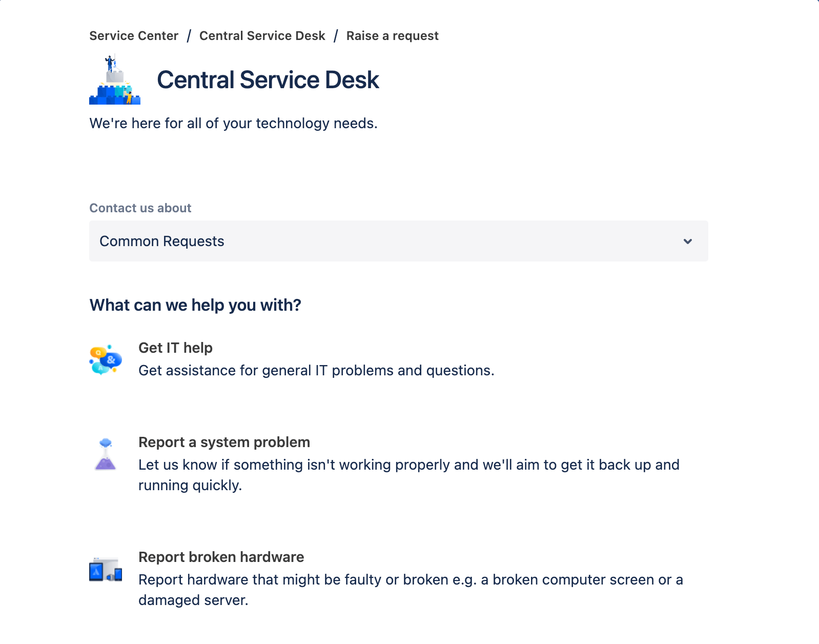Open the Central Service Desk breadcrumb link
Screen dimensions: 819x644
click(x=262, y=35)
